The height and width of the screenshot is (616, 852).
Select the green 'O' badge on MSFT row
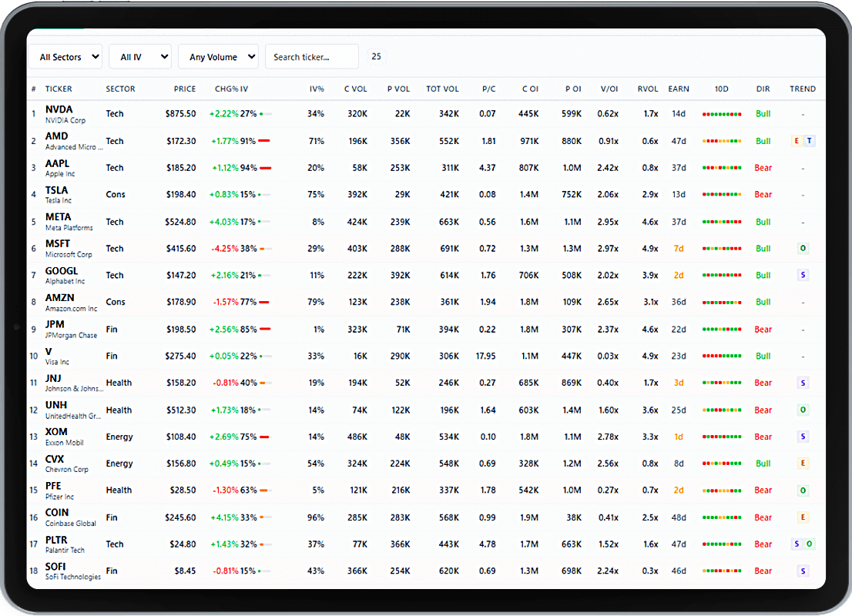coord(803,248)
